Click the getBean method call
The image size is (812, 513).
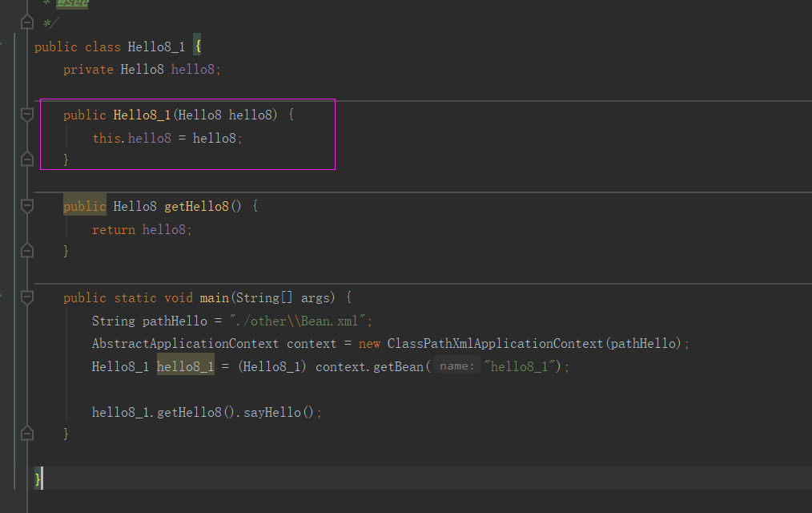pyautogui.click(x=398, y=366)
